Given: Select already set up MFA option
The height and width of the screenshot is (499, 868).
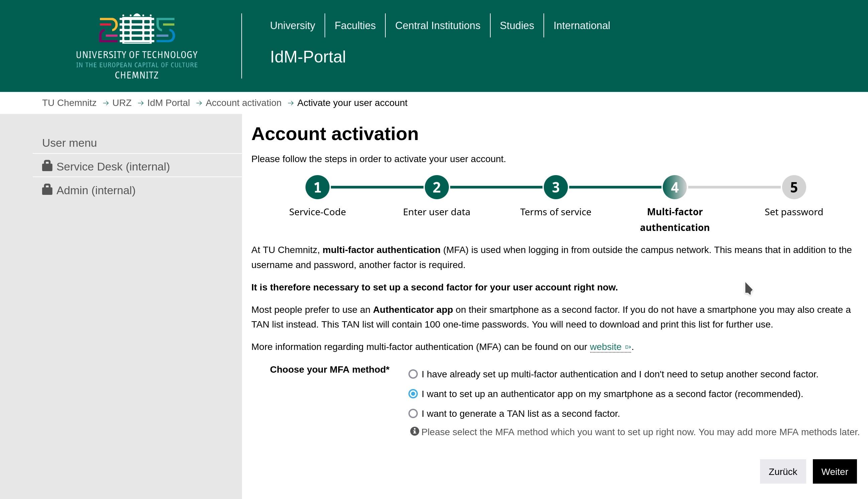Looking at the screenshot, I should pos(413,374).
